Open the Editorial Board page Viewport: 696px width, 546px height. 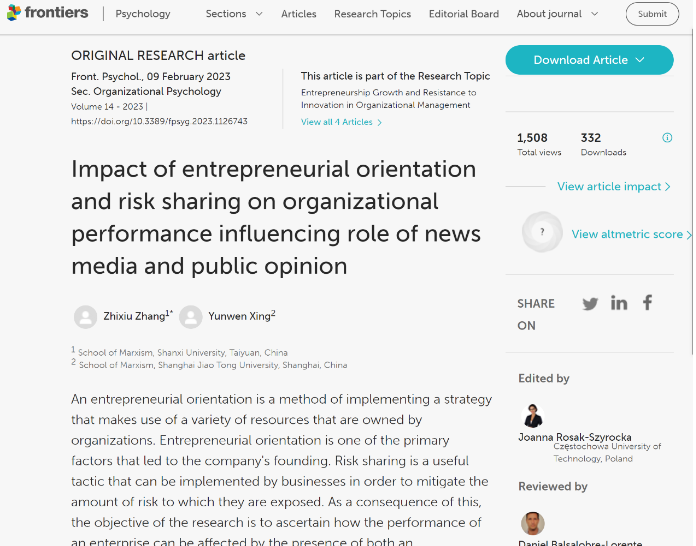[463, 14]
